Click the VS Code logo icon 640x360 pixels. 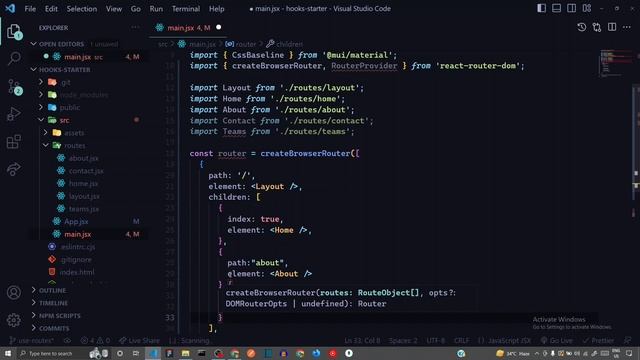(10, 8)
